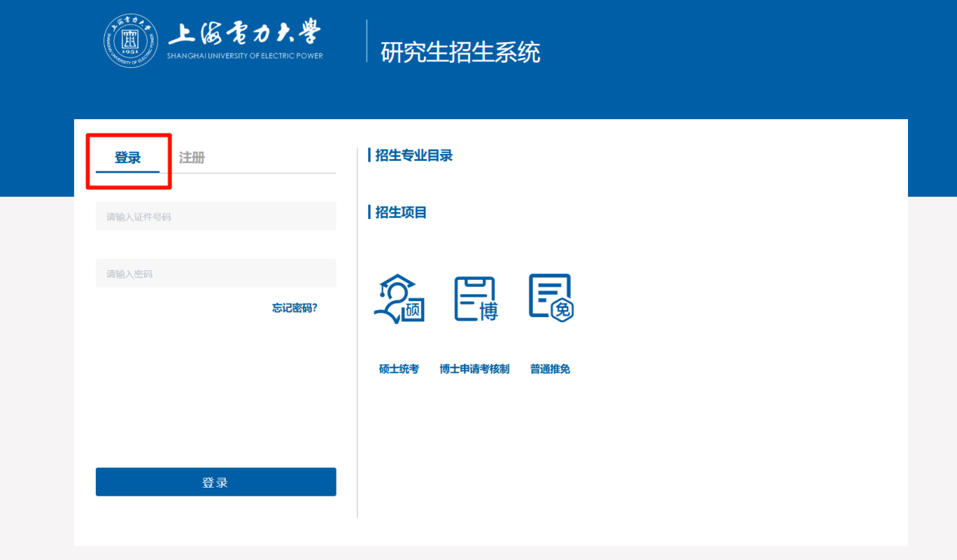957x560 pixels.
Task: Focus the 请输入密码 password field
Action: point(216,273)
